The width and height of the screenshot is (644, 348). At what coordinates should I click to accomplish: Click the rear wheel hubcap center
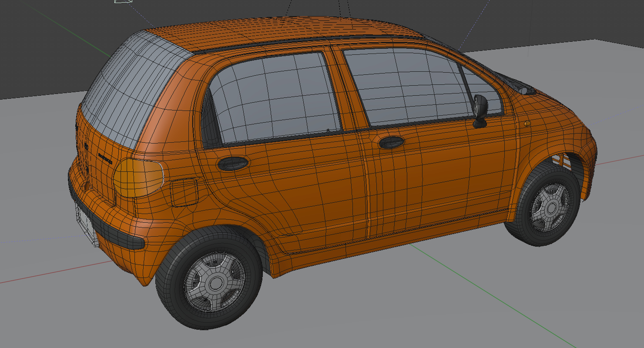point(216,283)
